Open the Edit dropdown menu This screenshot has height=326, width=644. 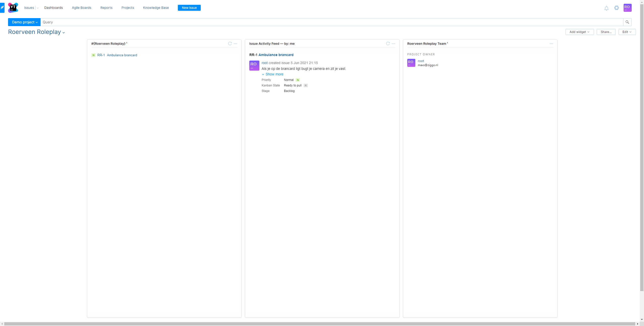point(627,32)
